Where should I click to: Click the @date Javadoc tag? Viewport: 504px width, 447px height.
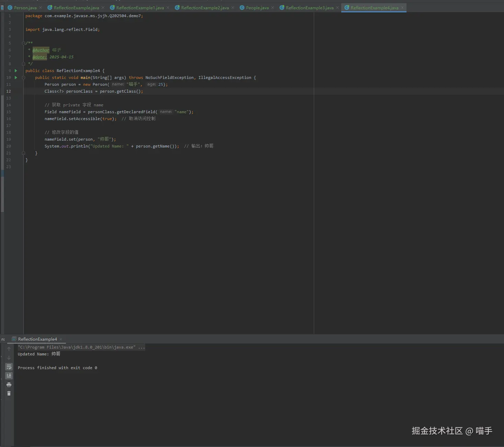point(39,57)
